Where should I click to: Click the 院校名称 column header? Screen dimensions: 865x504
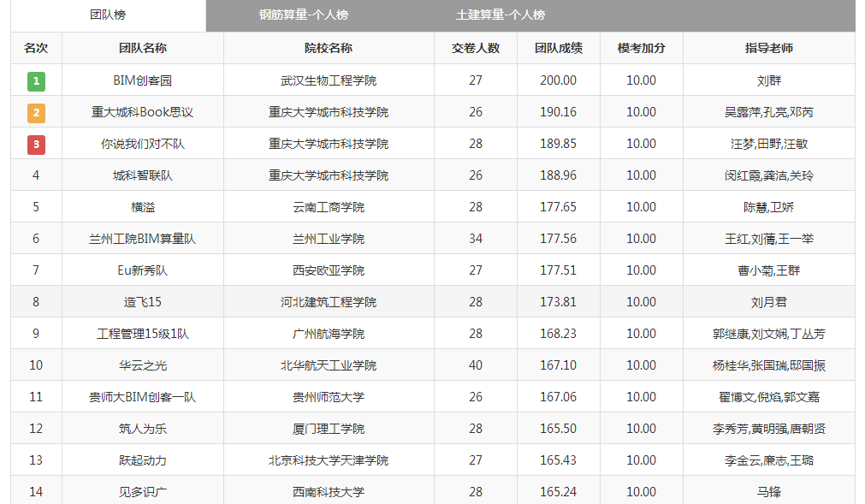[x=329, y=48]
